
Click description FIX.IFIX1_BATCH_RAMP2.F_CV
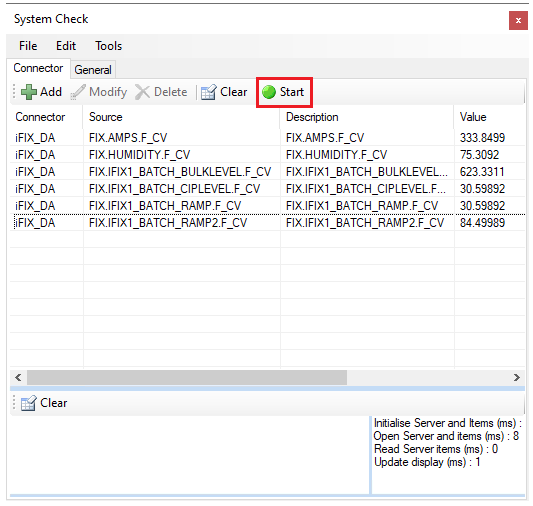point(365,223)
